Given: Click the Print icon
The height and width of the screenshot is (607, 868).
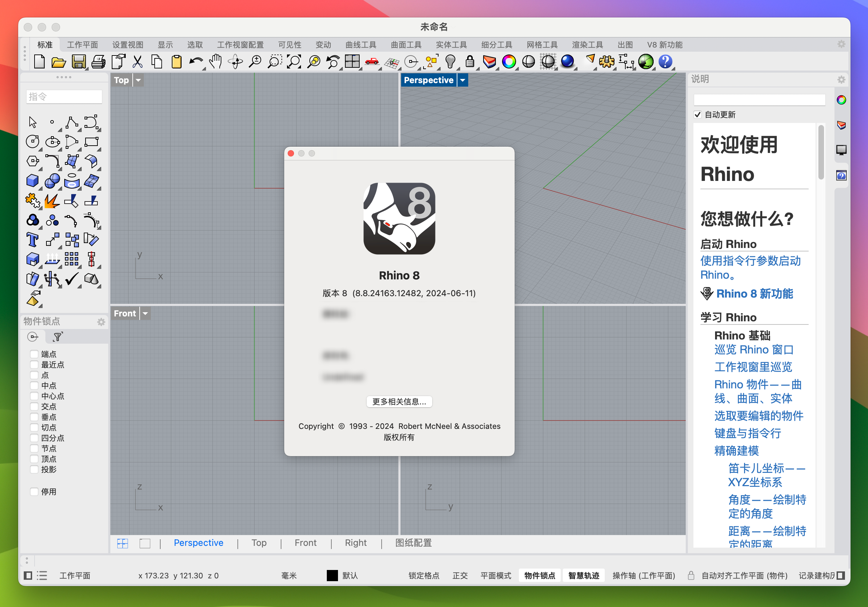Looking at the screenshot, I should coord(98,62).
